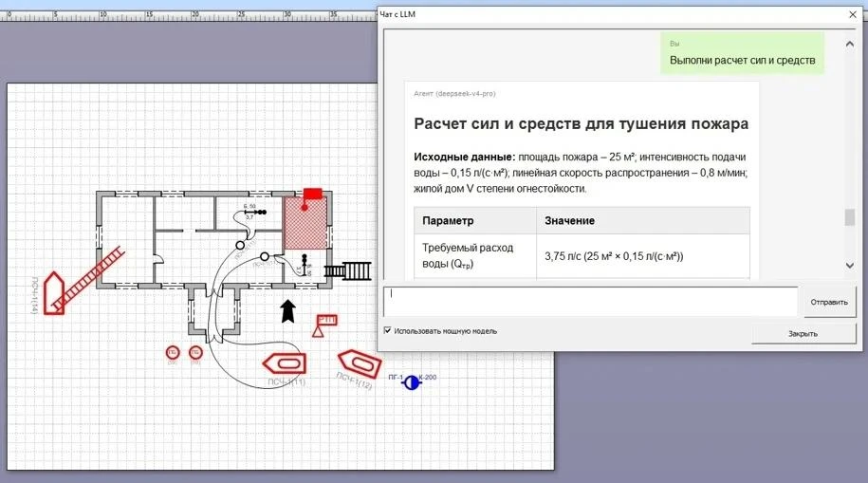Select the ladder truck ПСЧ-1(14) symbol
This screenshot has width=868, height=483.
click(54, 293)
